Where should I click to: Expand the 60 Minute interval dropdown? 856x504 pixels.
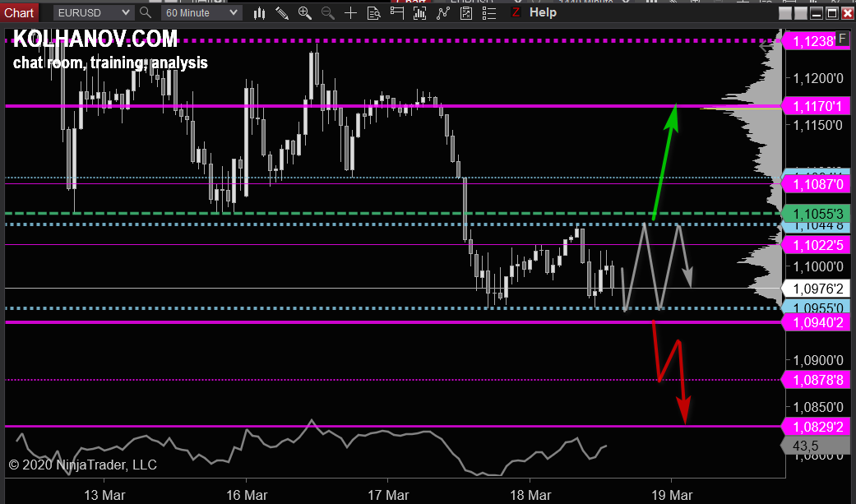[x=200, y=12]
